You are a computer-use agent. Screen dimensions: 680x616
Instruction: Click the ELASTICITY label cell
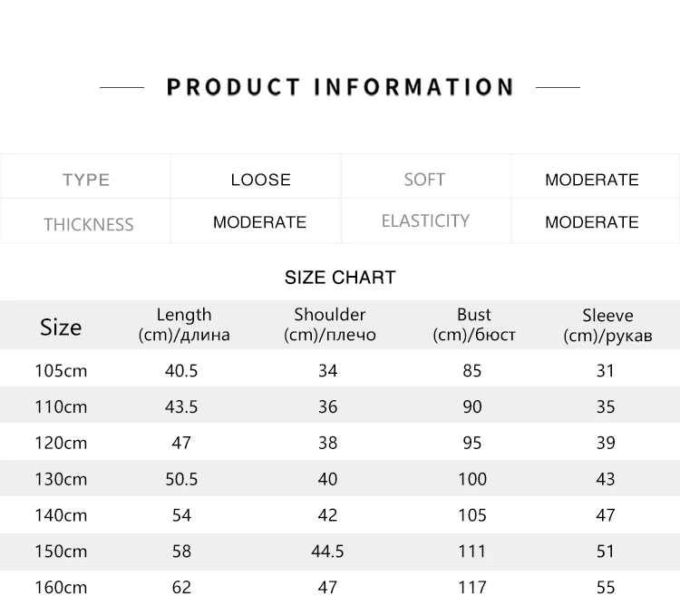(x=425, y=220)
